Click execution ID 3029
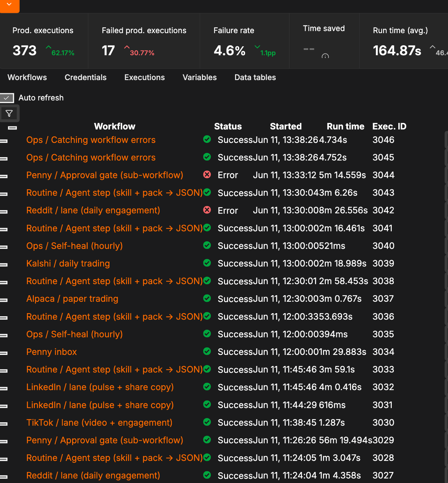Image resolution: width=448 pixels, height=483 pixels. point(383,440)
